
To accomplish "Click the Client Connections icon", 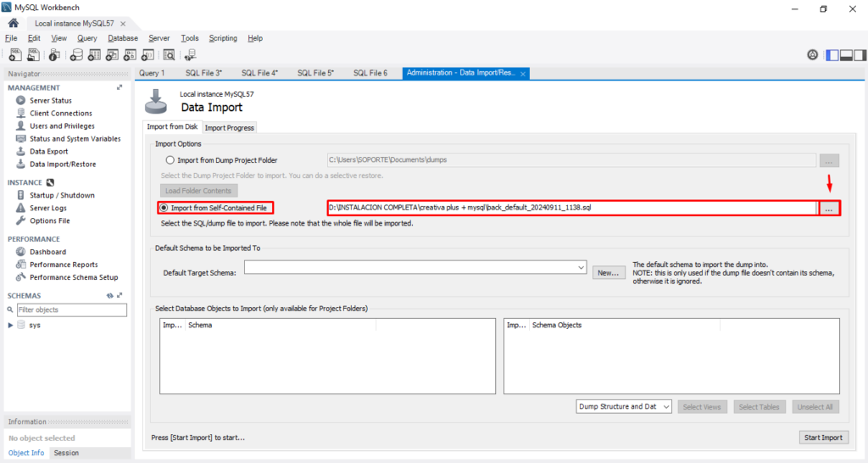I will [x=20, y=113].
